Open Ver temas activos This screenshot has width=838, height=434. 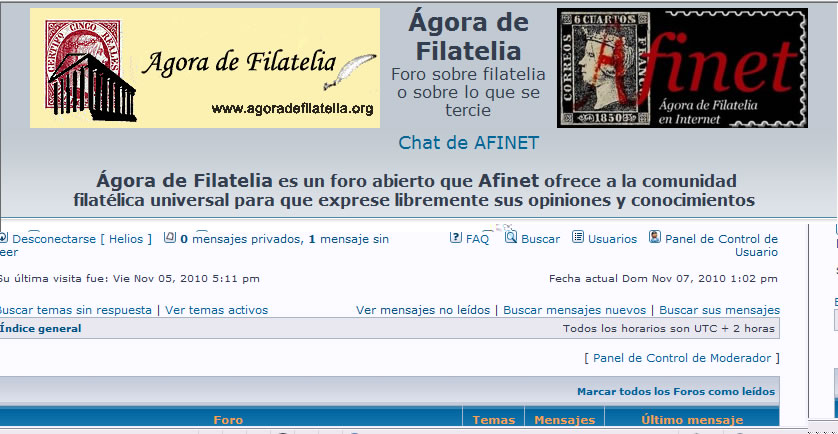pyautogui.click(x=216, y=310)
